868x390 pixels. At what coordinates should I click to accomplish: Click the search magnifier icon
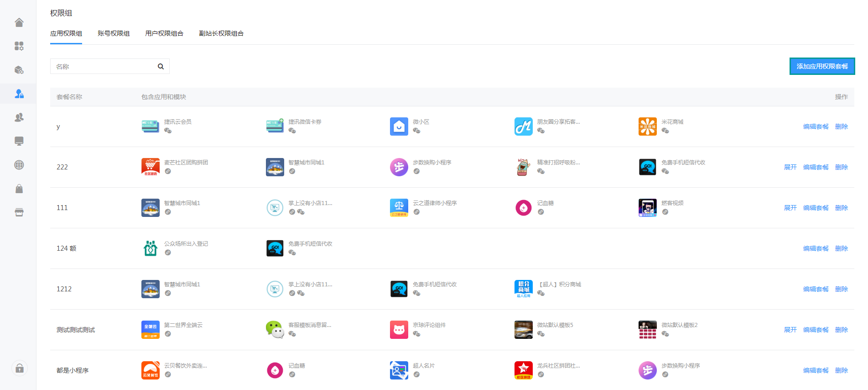pos(161,66)
